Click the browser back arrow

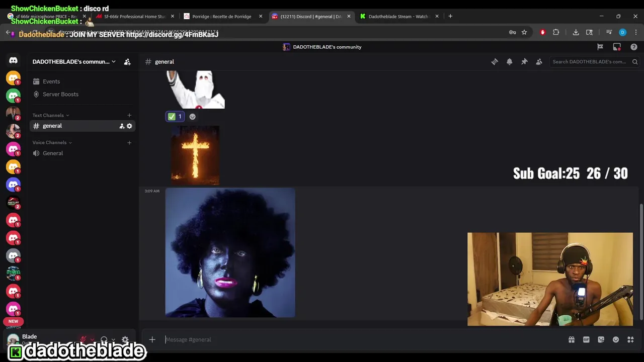point(9,32)
